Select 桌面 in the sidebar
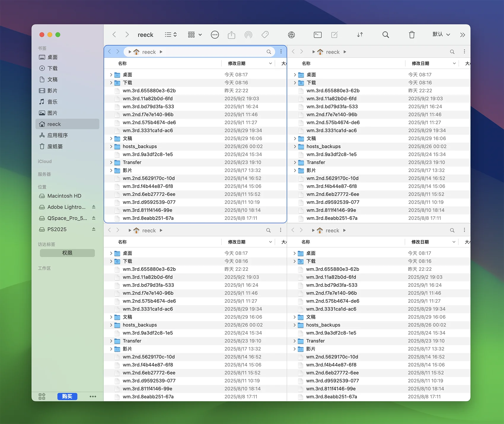Image resolution: width=504 pixels, height=424 pixels. click(x=67, y=57)
